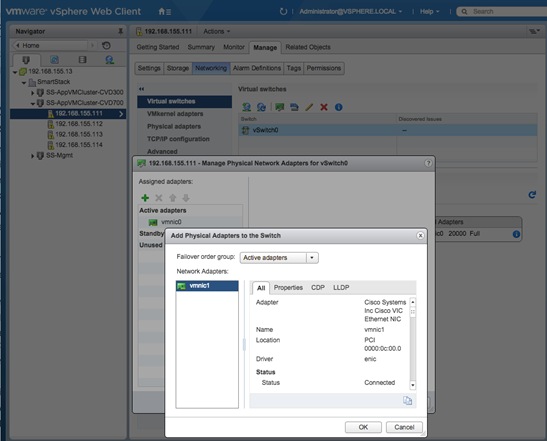The image size is (547, 441).
Task: Select VMs and Templates navigator tab icon
Action: 54,60
